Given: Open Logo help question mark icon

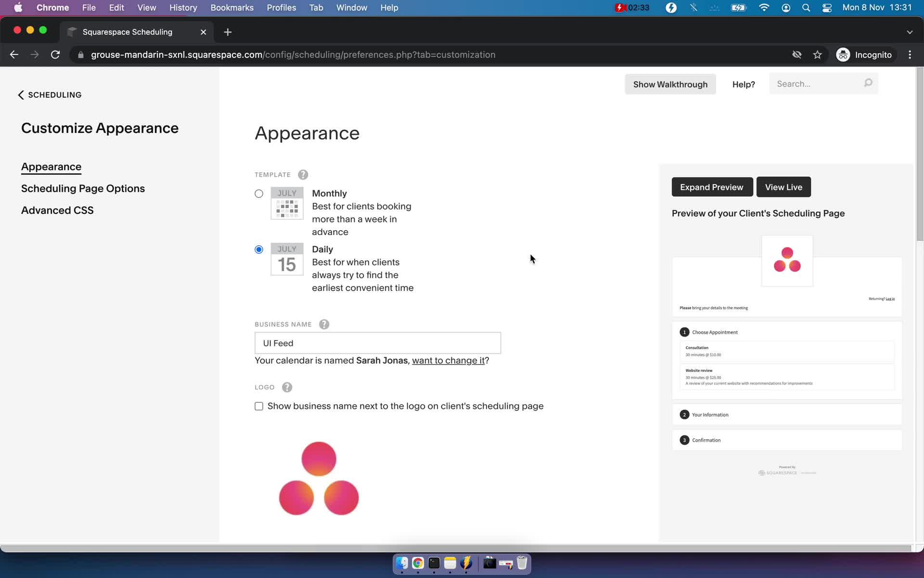Looking at the screenshot, I should click(x=287, y=387).
